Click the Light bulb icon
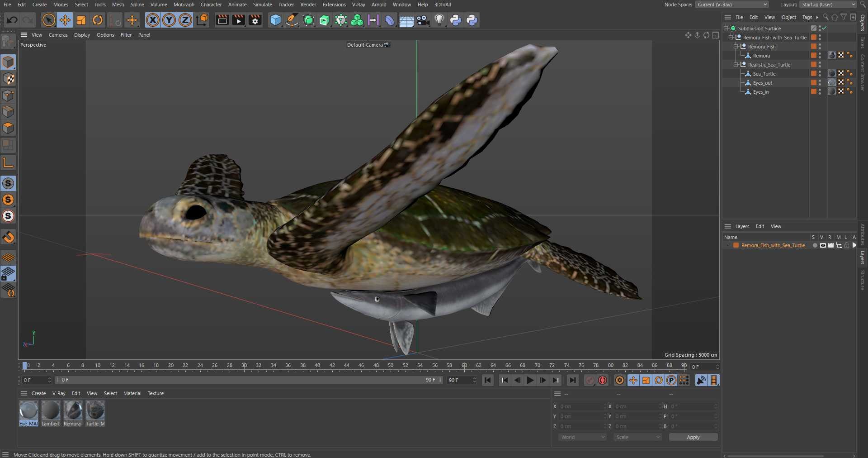 [439, 20]
